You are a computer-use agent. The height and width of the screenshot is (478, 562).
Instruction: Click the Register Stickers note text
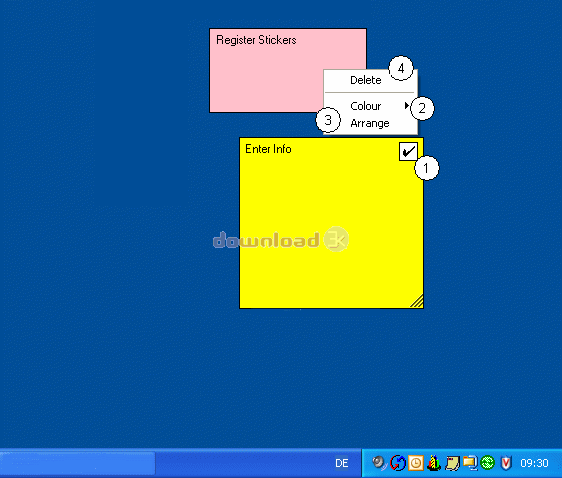click(256, 40)
